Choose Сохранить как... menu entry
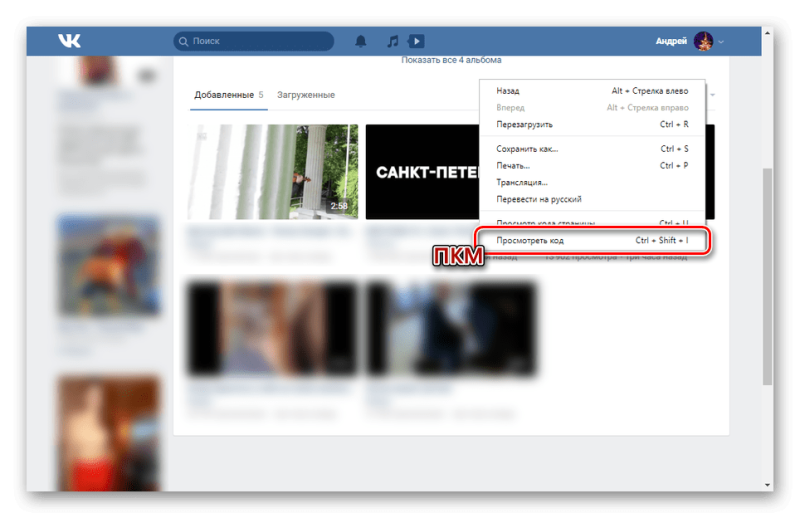Image resolution: width=800 pixels, height=518 pixels. (592, 149)
